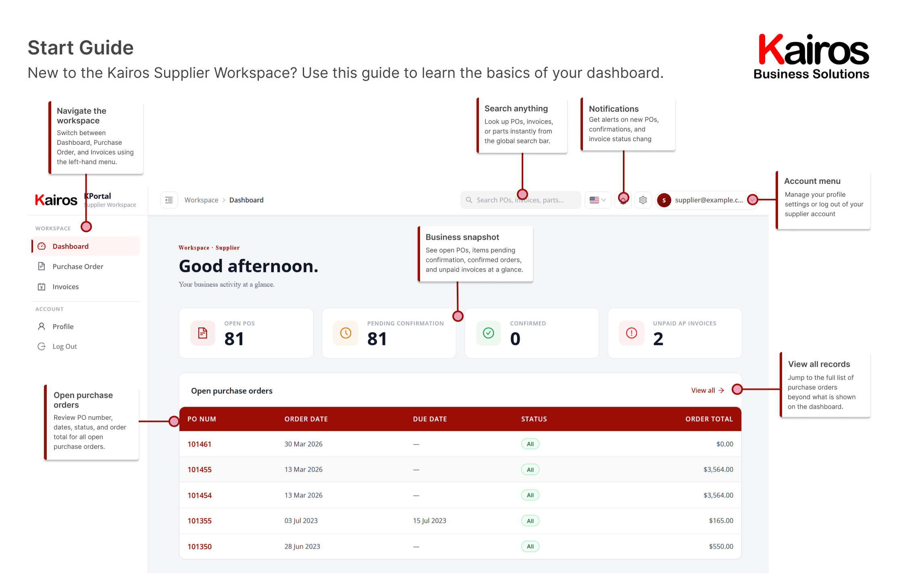Viewport: 924px width, 587px height.
Task: Open the supplier@example.c... account menu
Action: [x=708, y=200]
